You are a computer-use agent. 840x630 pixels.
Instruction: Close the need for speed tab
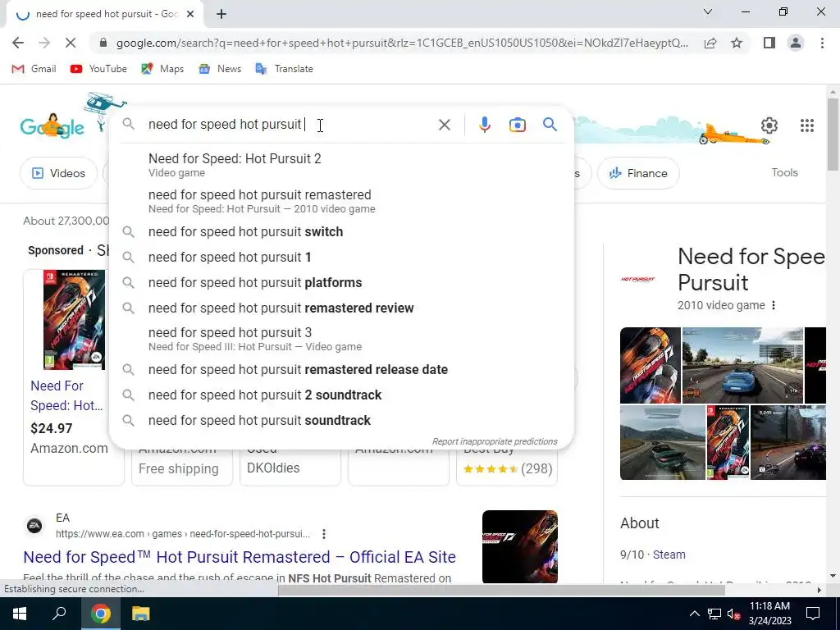tap(190, 15)
